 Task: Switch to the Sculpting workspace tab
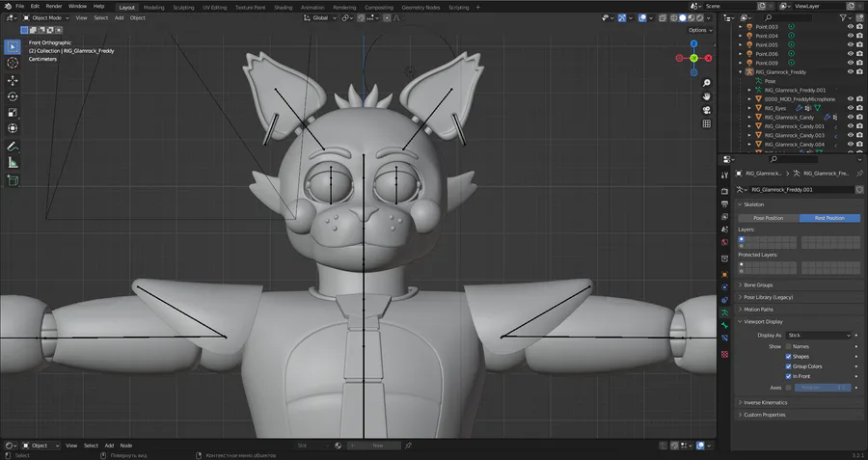tap(183, 7)
